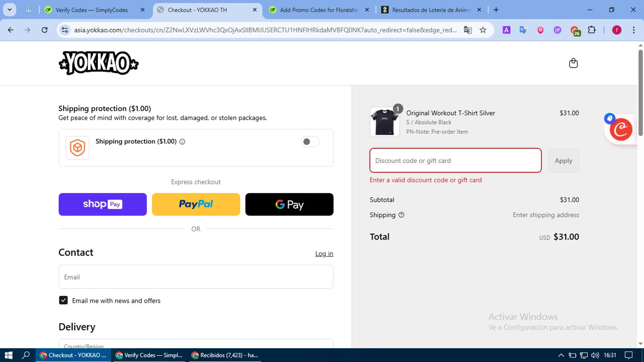The image size is (644, 362).
Task: Open the Country/Region dropdown
Action: [196, 344]
